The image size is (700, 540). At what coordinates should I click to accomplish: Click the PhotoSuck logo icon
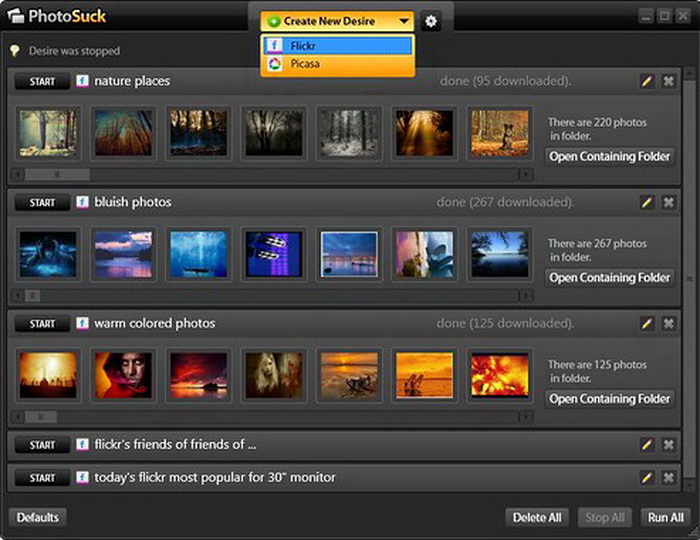[x=16, y=16]
